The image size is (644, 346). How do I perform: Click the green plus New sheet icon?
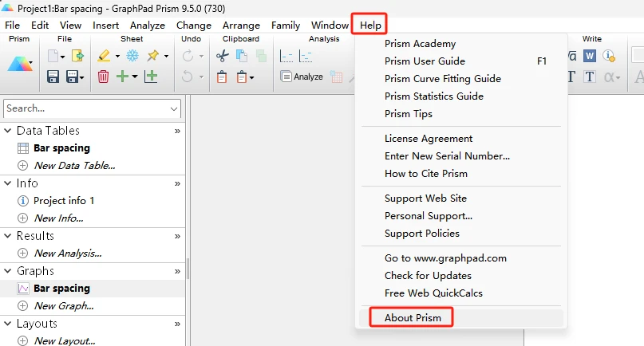tap(122, 77)
